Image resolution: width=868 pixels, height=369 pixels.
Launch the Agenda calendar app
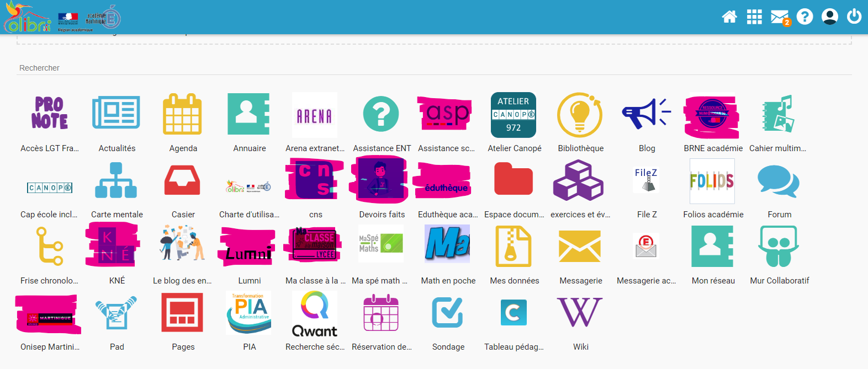182,115
